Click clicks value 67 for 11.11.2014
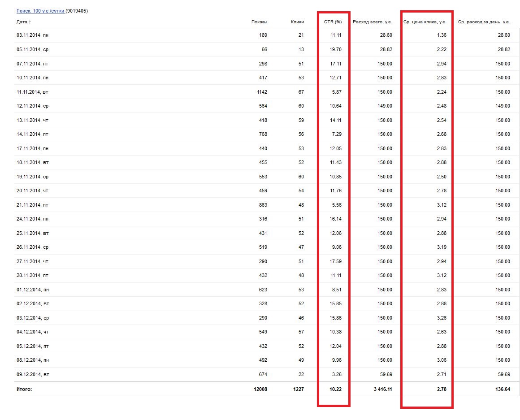The height and width of the screenshot is (420, 520). coord(301,92)
